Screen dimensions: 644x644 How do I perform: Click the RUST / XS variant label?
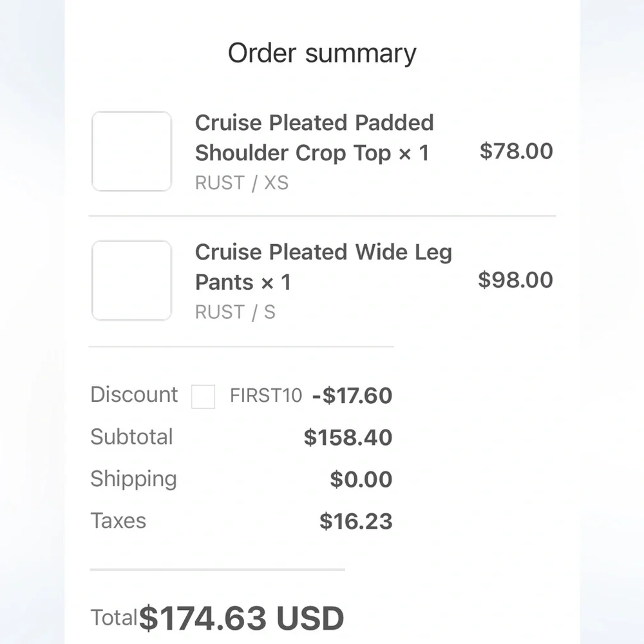tap(241, 183)
